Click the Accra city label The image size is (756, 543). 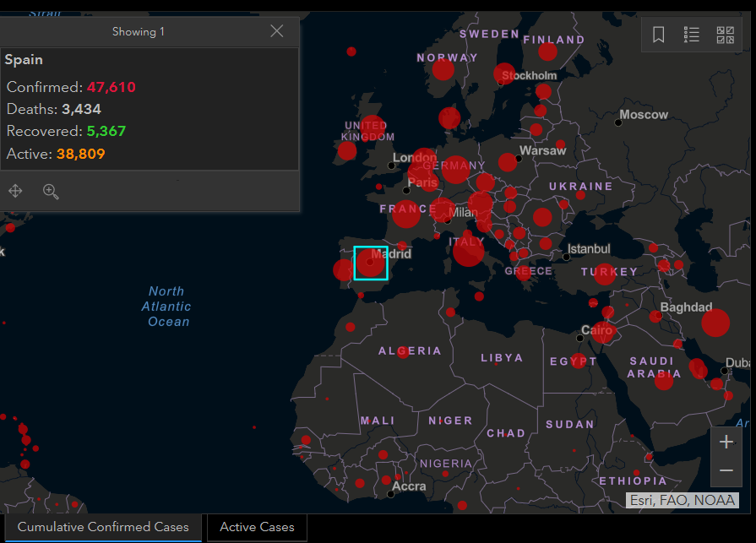pyautogui.click(x=409, y=486)
